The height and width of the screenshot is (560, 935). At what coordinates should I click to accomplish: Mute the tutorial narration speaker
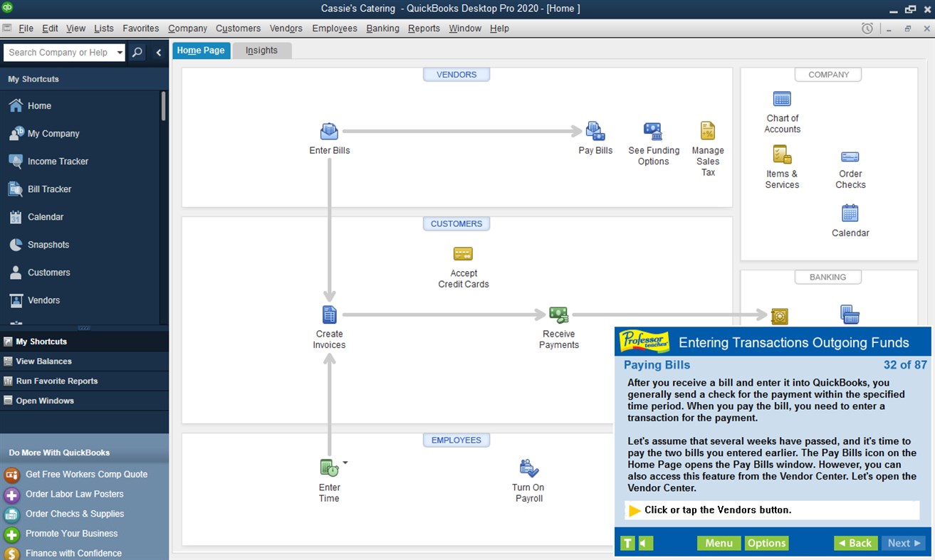[x=644, y=543]
